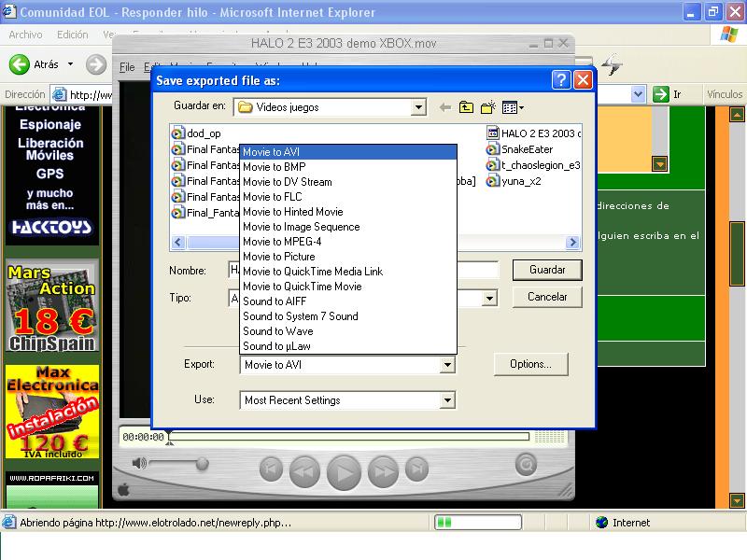Click webpage scrollbar down arrow
The image size is (747, 560).
(x=737, y=501)
